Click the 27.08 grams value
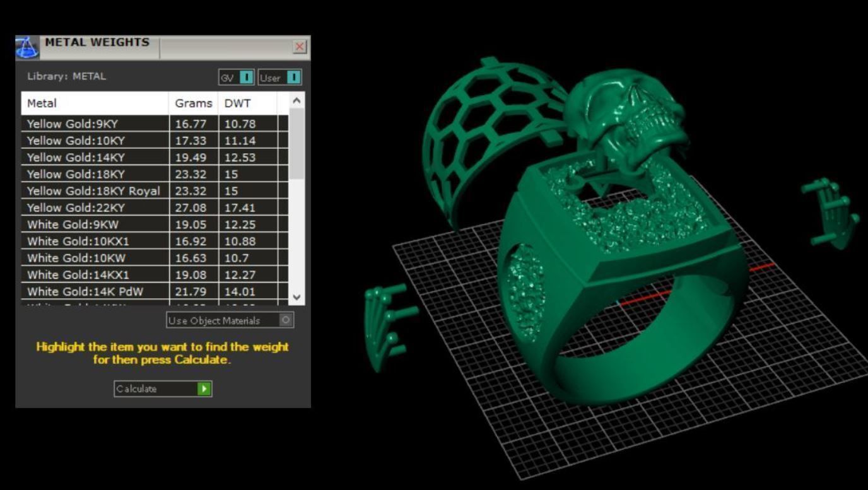 click(190, 207)
